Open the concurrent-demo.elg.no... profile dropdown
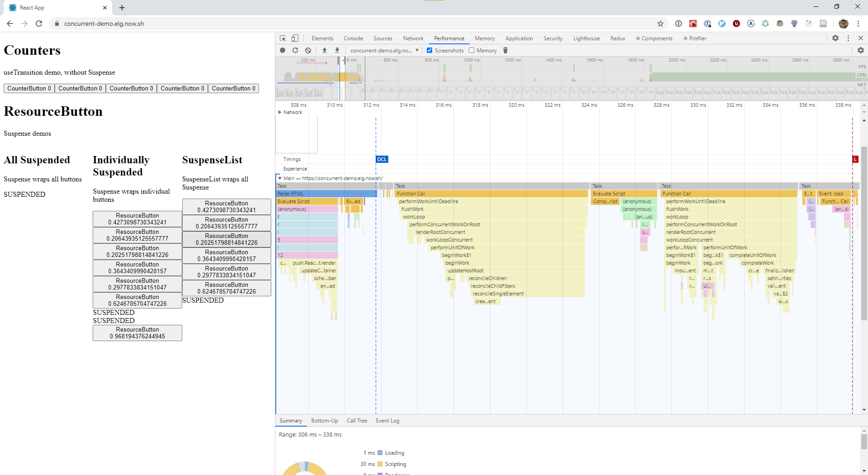This screenshot has width=868, height=475. (x=384, y=50)
